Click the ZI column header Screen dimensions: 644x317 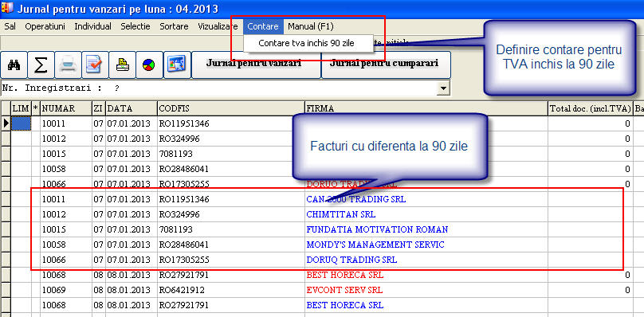(99, 109)
